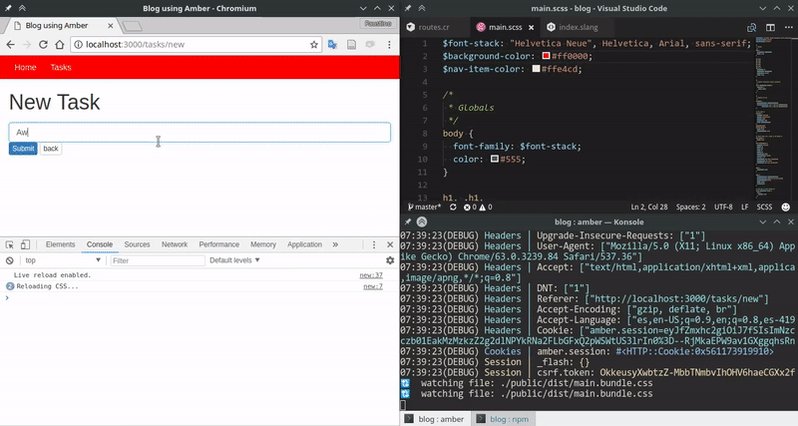Screen dimensions: 798x426
Task: Open VS Code editor more actions
Action: coord(788,27)
